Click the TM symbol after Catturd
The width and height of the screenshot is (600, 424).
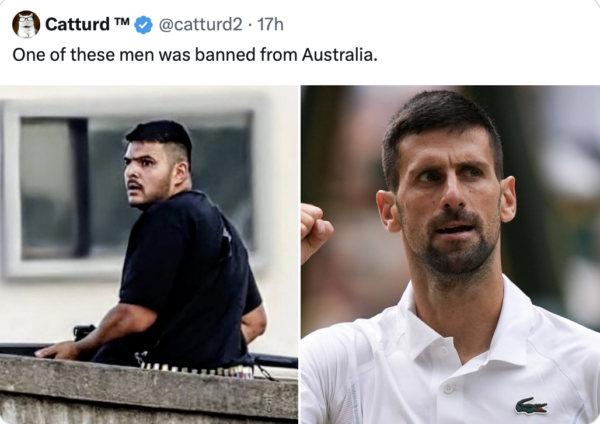tap(122, 20)
